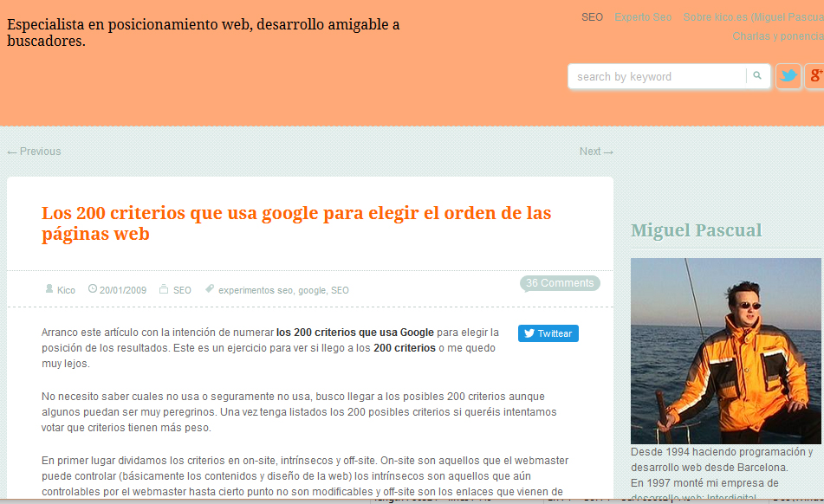824x504 pixels.
Task: Open the 36 Comments bubble
Action: (x=561, y=283)
